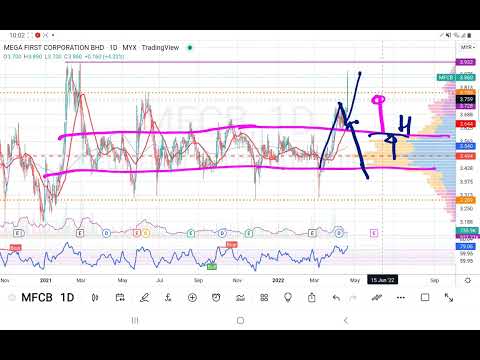
Task: Tap the plus compare/add symbol icon
Action: (192, 298)
